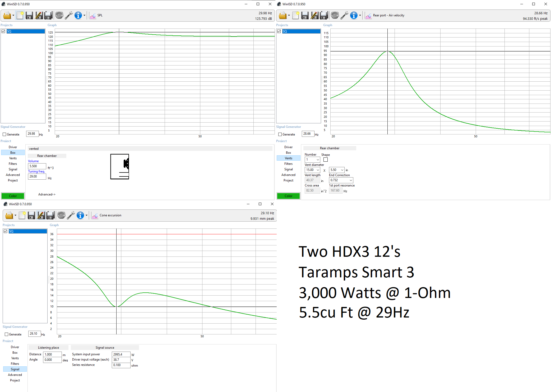Screen dimensions: 551x392
Task: Create new project in Cone excursion window
Action: (22, 215)
